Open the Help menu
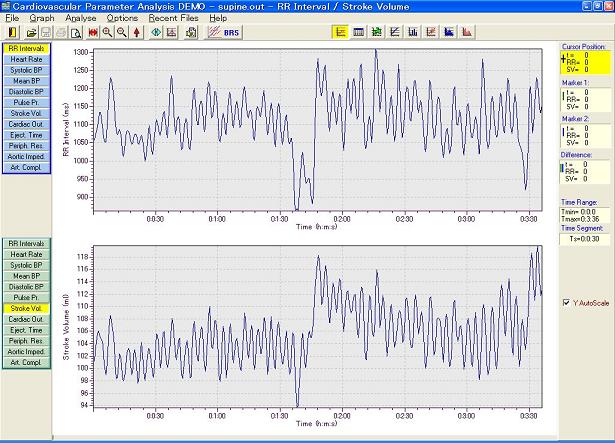The image size is (615, 443). [x=218, y=18]
